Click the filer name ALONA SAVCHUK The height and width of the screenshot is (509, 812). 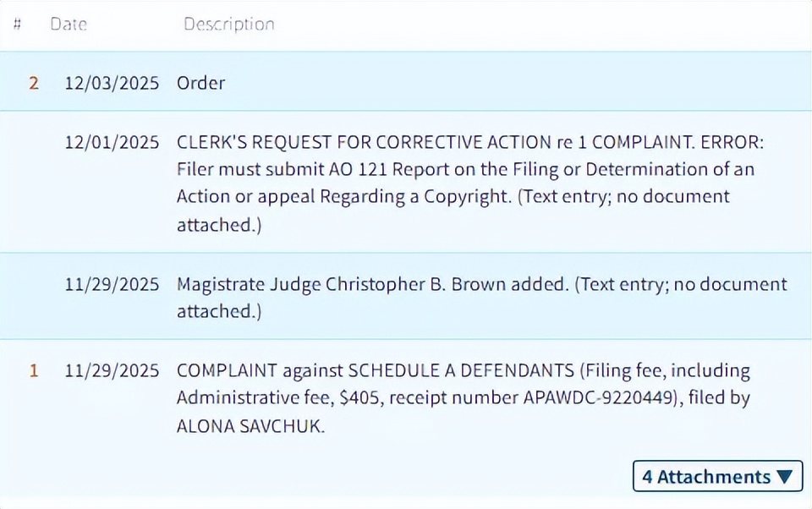250,426
